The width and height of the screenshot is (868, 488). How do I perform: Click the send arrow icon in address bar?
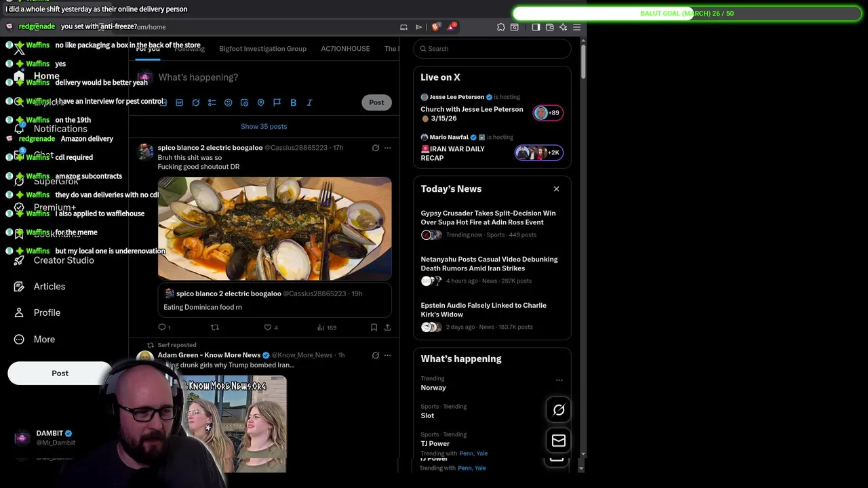pyautogui.click(x=418, y=27)
